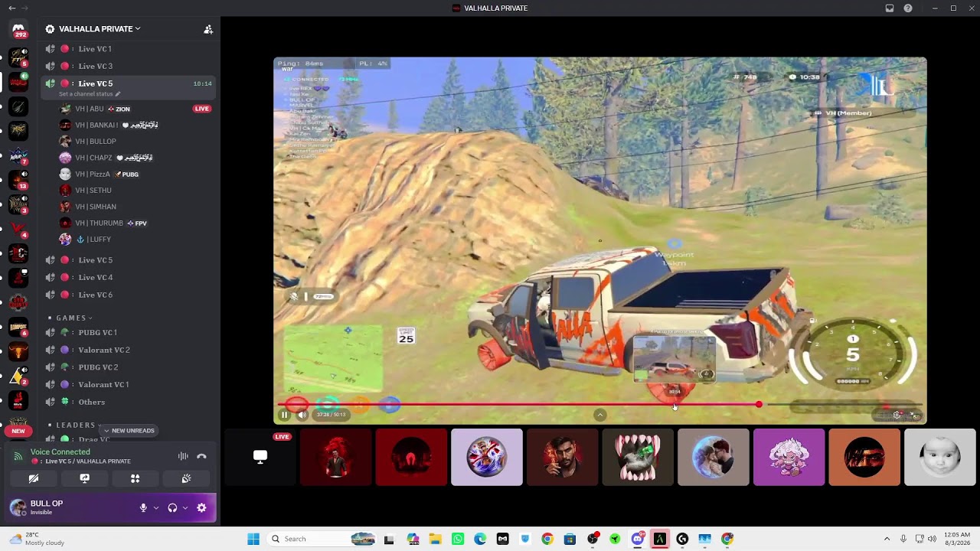This screenshot has height=551, width=980.
Task: Join the Live VC 4 voice channel
Action: pyautogui.click(x=129, y=278)
